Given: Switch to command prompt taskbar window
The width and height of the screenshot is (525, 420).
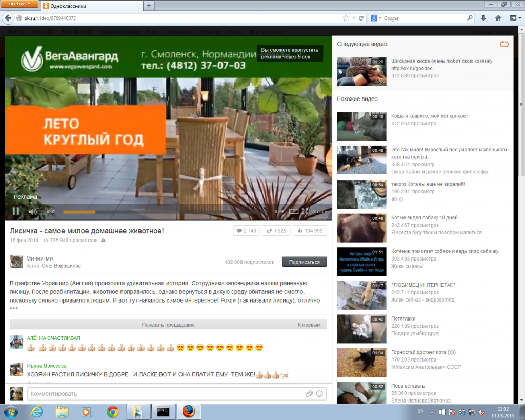Looking at the screenshot, I should click(x=164, y=412).
